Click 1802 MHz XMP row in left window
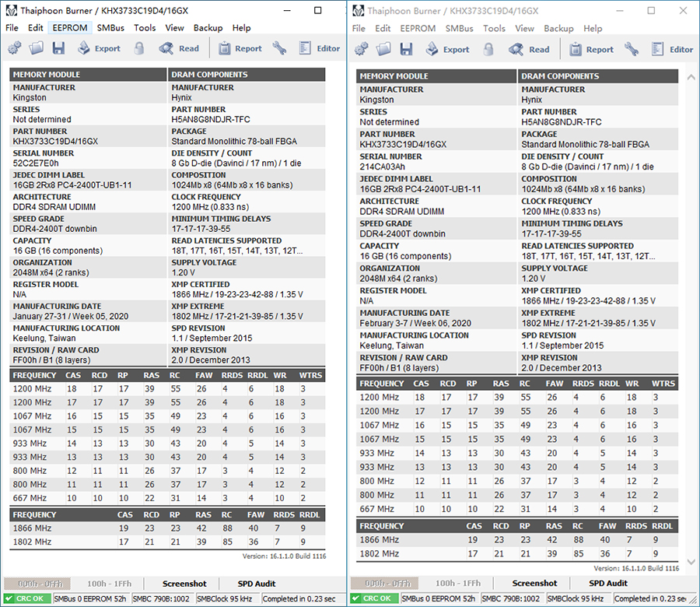Screen dimensions: 700x607 [167, 542]
